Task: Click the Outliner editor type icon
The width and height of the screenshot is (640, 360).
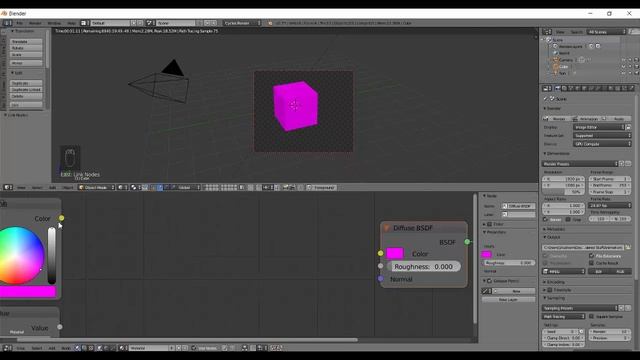Action: pos(546,32)
